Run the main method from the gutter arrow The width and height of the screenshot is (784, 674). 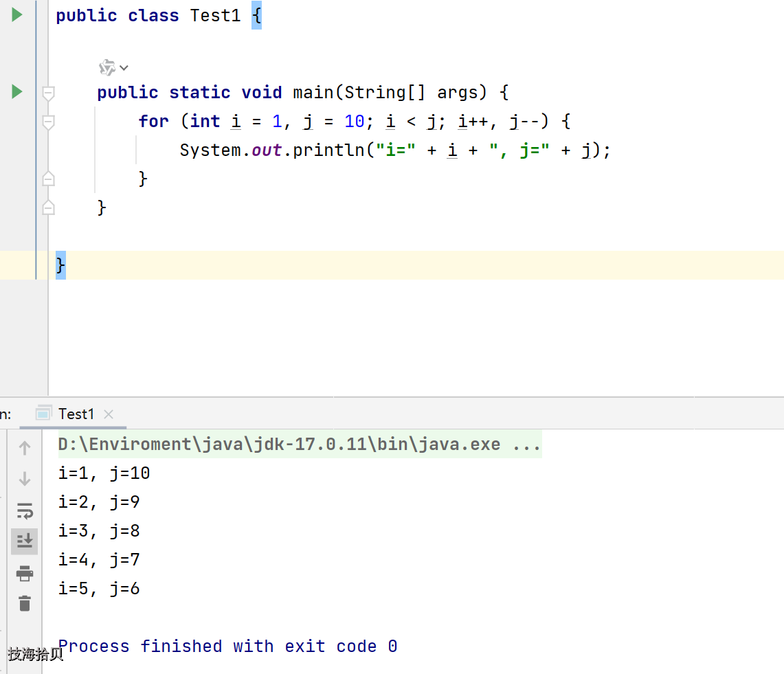(17, 91)
